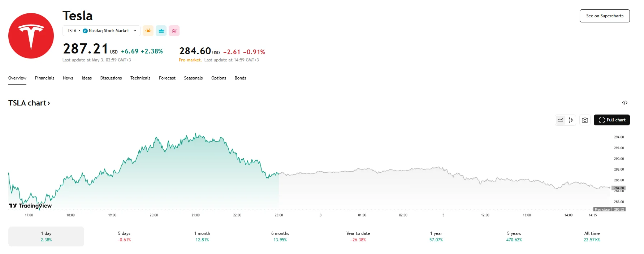Click the 287.21 main price
This screenshot has width=644, height=254.
pyautogui.click(x=86, y=49)
